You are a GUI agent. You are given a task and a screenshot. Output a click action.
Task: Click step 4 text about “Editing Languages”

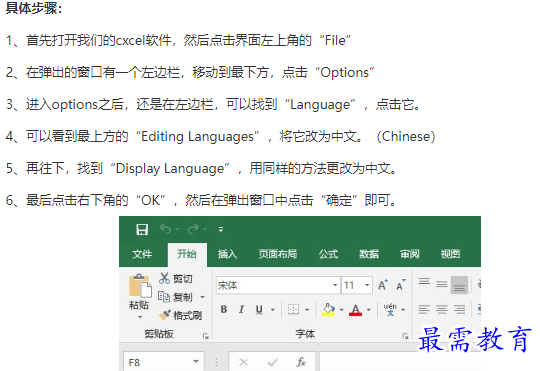pyautogui.click(x=220, y=136)
